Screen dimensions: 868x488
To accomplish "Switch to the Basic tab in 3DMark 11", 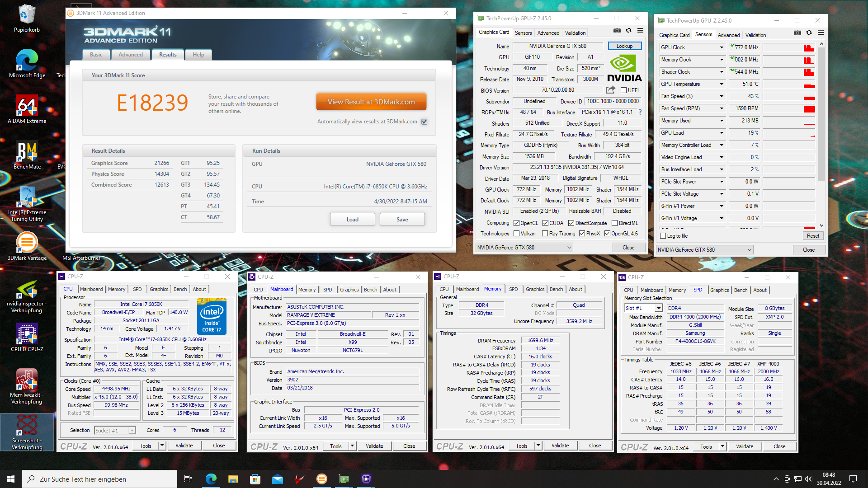I will pyautogui.click(x=96, y=55).
